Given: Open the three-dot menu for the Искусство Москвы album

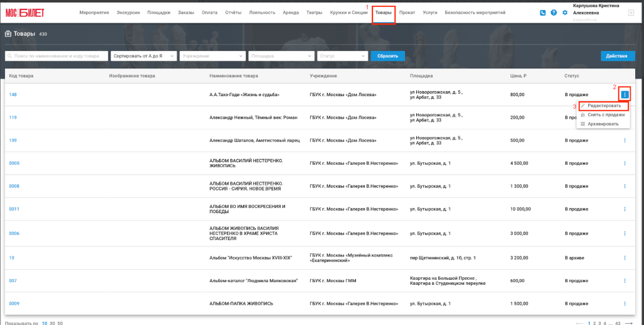Looking at the screenshot, I should tap(625, 258).
